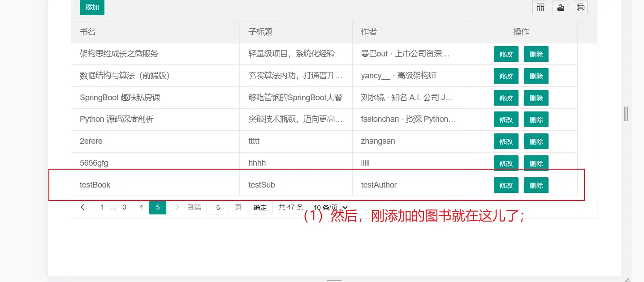Click the 共 47 条 total count text
Viewport: 644px width, 282px height.
(291, 207)
